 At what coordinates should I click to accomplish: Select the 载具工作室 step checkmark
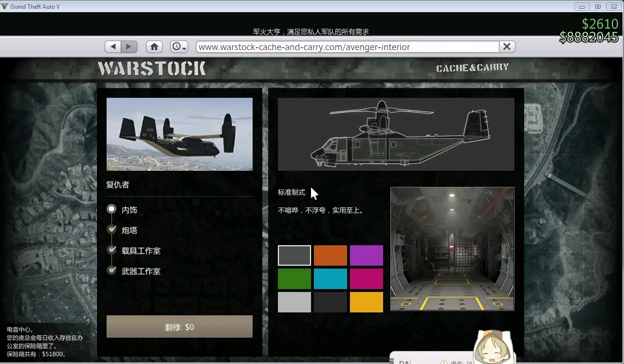coord(112,250)
